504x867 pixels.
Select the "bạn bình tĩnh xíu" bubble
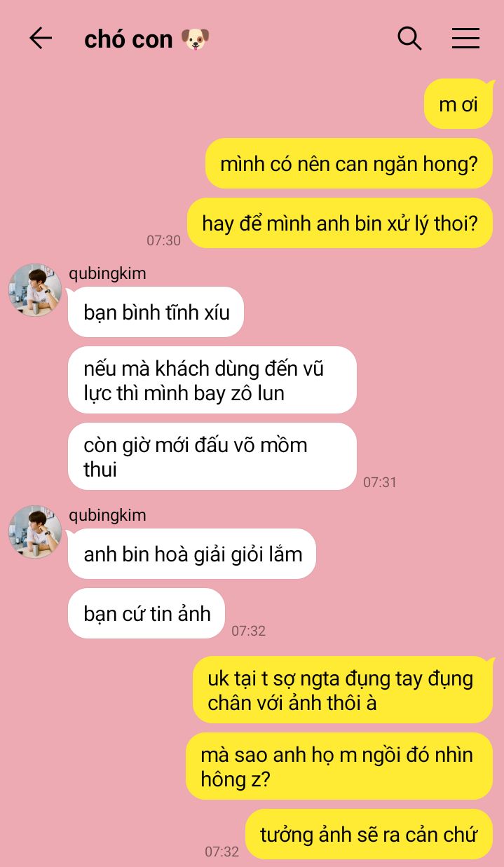click(156, 312)
